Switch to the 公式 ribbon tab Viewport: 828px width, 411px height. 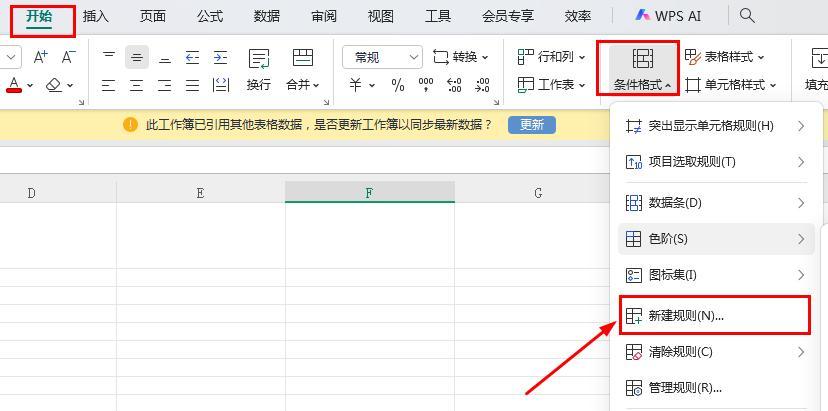210,16
